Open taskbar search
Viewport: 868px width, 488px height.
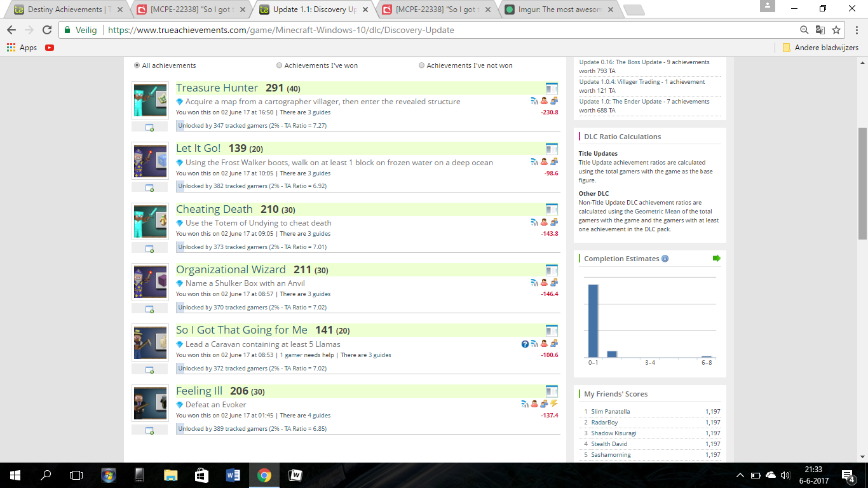coord(46,475)
